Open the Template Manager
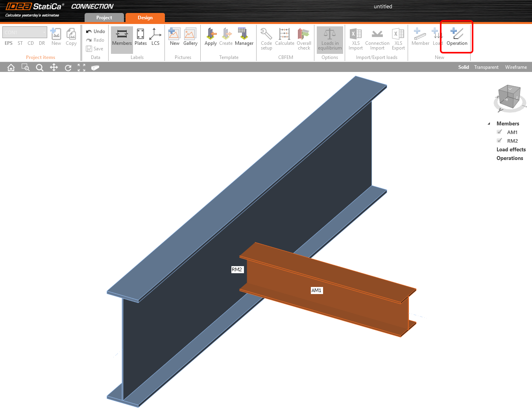Image resolution: width=532 pixels, height=410 pixels. (x=244, y=37)
